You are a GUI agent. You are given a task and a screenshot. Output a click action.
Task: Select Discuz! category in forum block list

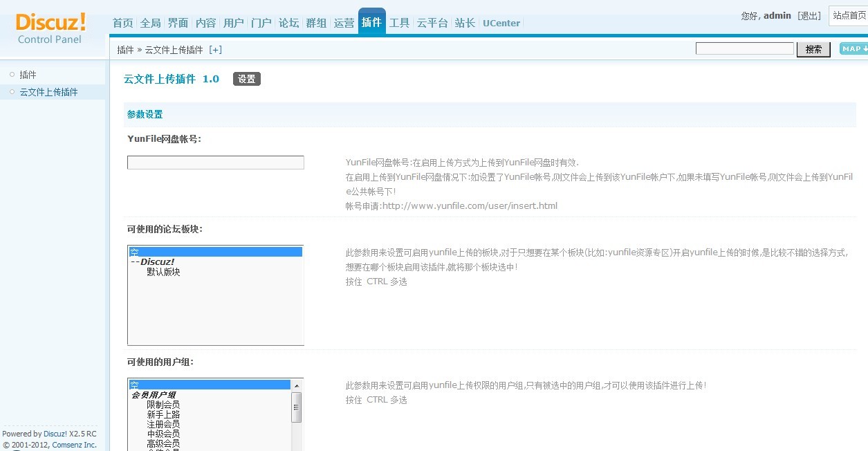(216, 262)
